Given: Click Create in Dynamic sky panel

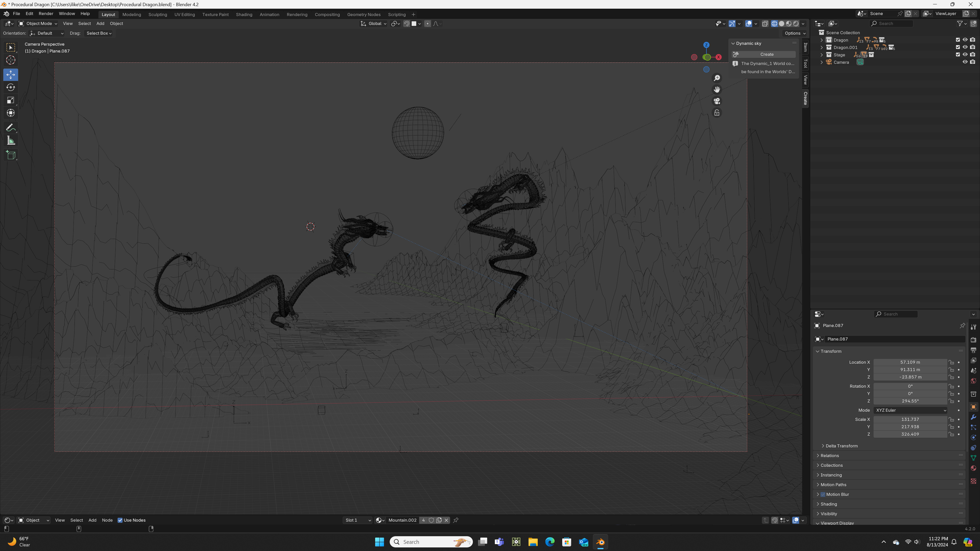Looking at the screenshot, I should click(764, 54).
